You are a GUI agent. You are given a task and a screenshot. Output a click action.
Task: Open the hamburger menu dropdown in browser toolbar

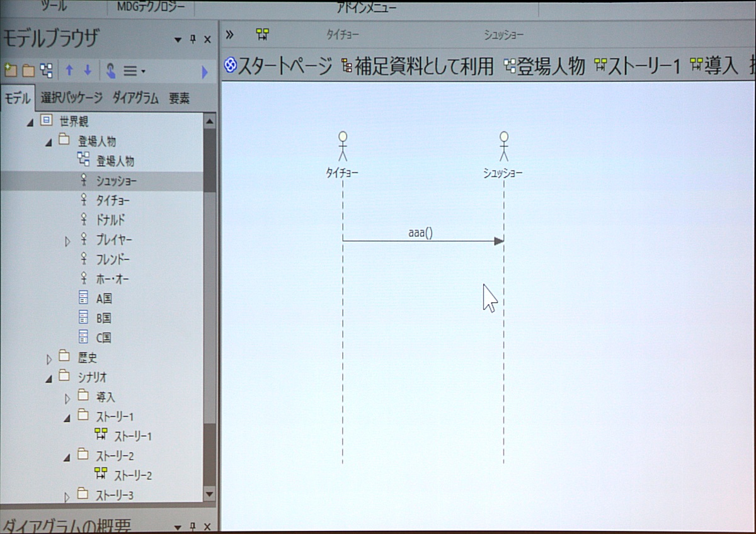tap(134, 71)
